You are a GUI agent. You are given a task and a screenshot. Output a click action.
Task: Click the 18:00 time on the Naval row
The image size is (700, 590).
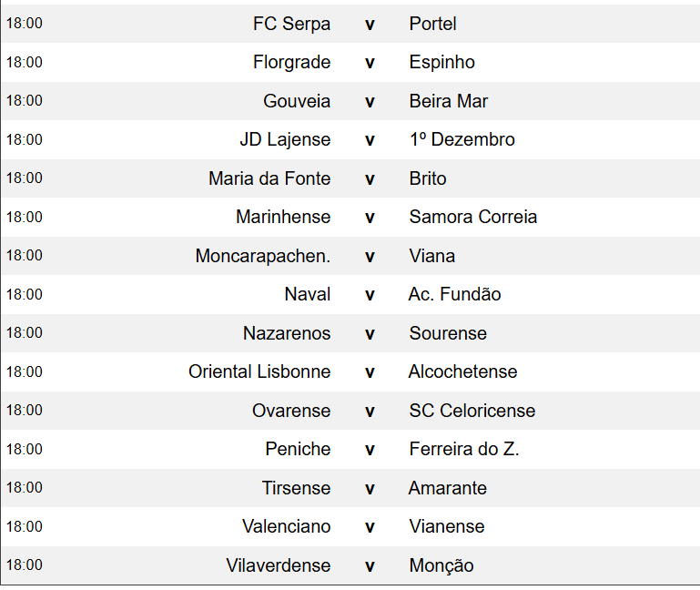click(24, 294)
